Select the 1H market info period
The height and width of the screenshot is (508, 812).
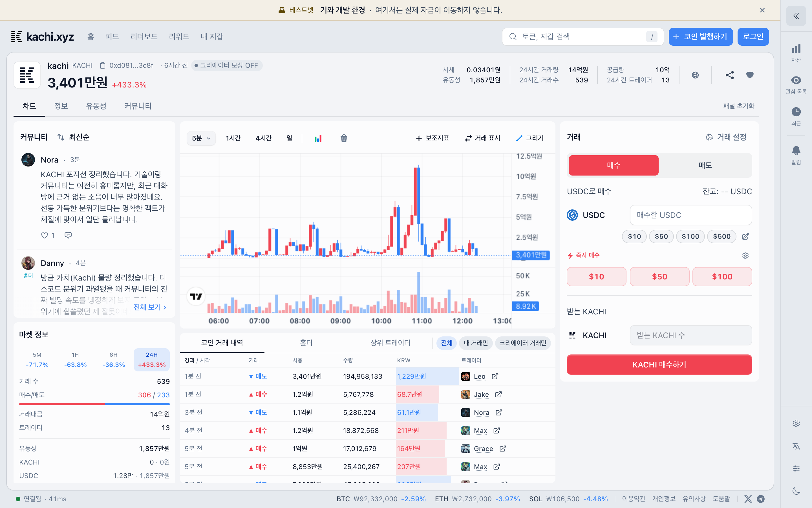pyautogui.click(x=75, y=360)
